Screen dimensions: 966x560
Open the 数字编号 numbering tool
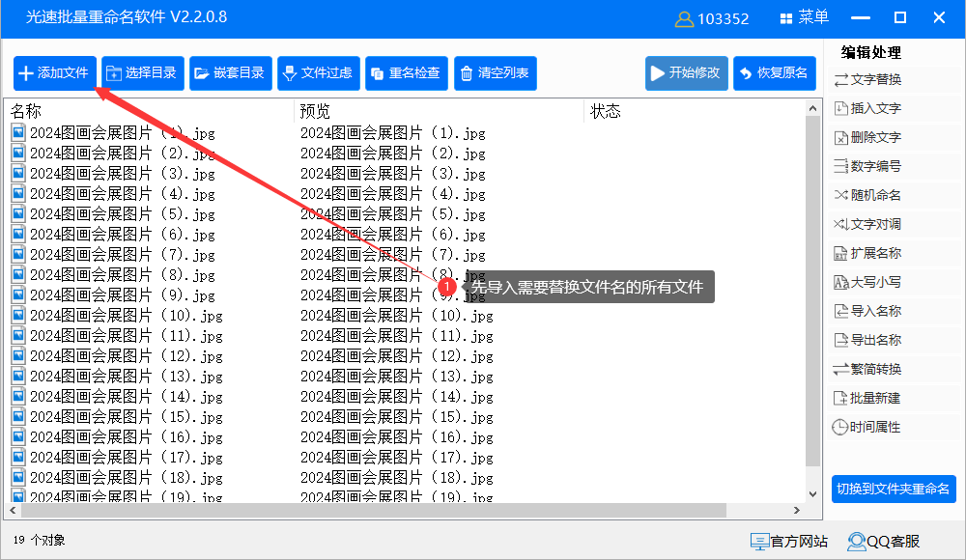(868, 166)
